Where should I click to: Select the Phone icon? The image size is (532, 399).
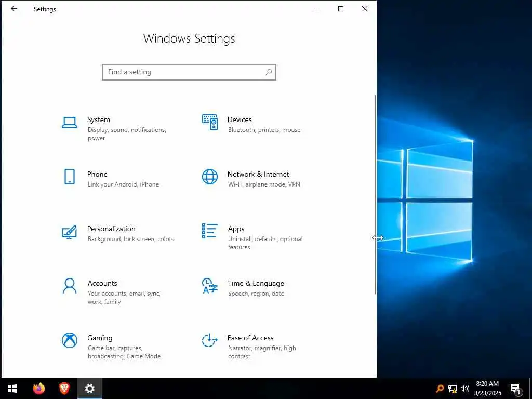pyautogui.click(x=70, y=177)
